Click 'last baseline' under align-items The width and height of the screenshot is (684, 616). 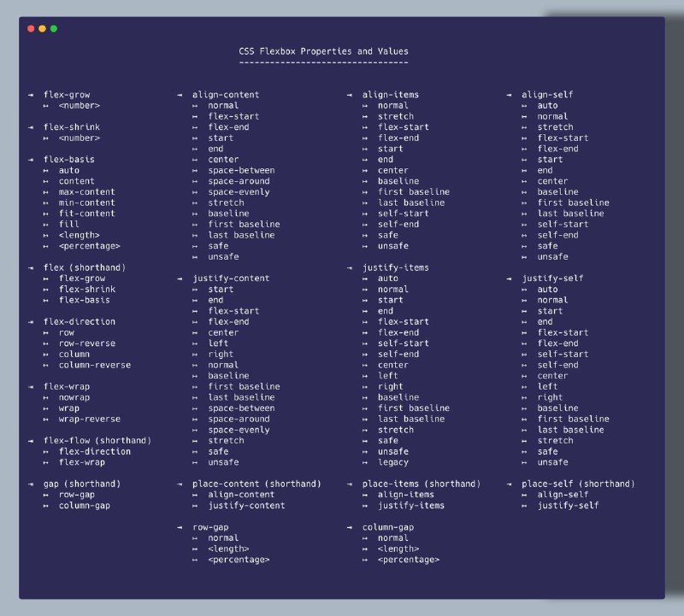point(411,202)
